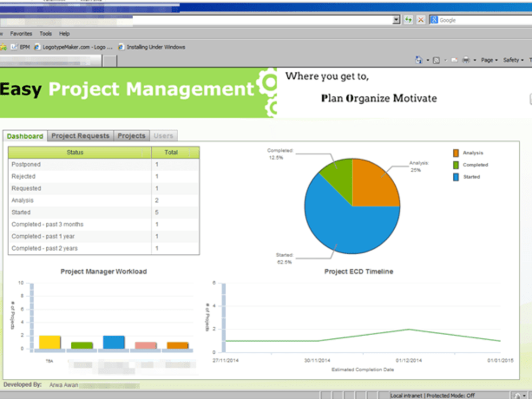Click the red Stop loading icon

pos(421,20)
